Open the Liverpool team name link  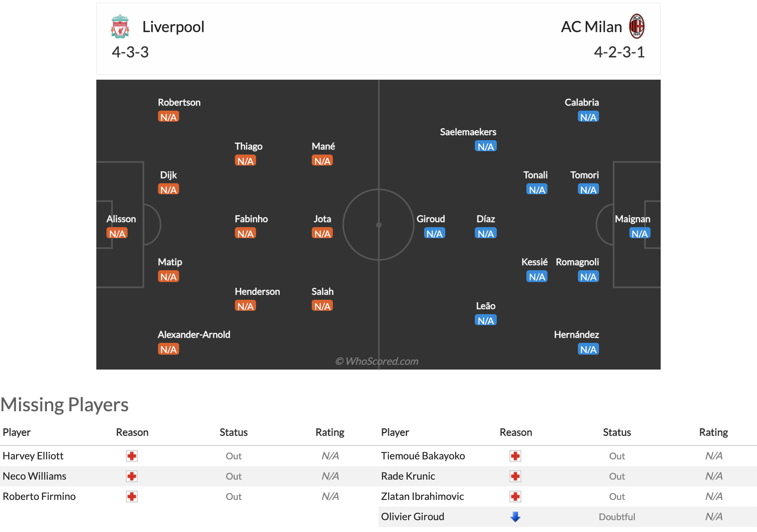point(173,27)
